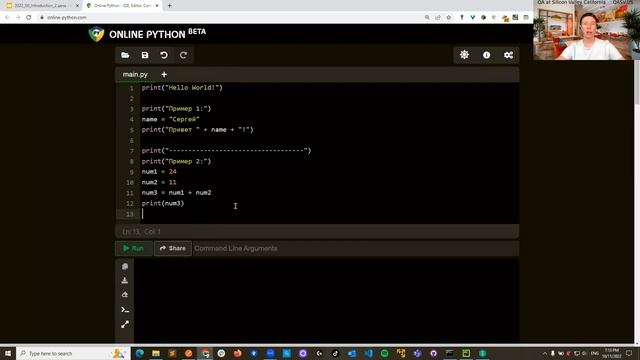The width and height of the screenshot is (640, 360).
Task: Save the file using the floppy disk icon
Action: pos(145,55)
